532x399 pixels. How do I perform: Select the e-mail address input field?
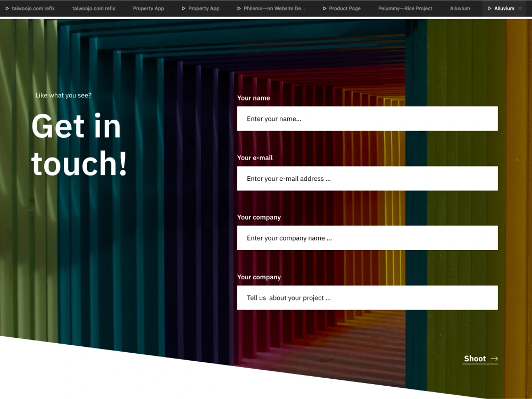[x=367, y=178]
